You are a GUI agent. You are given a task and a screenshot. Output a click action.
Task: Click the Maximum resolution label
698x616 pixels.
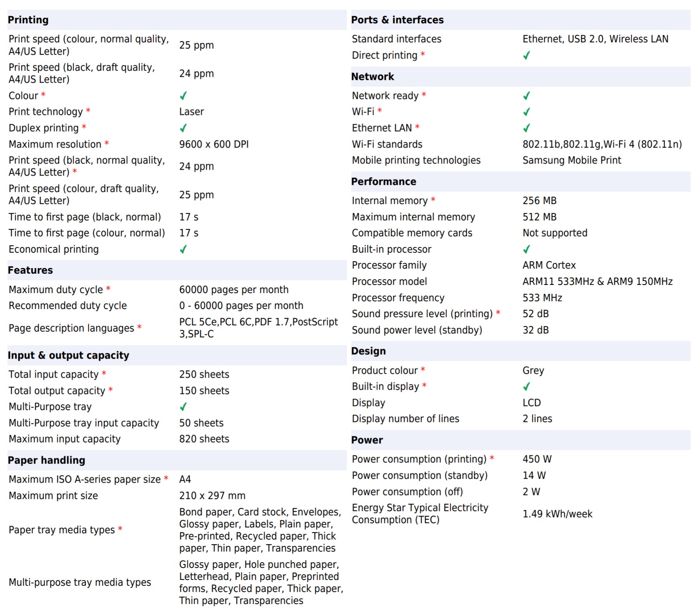point(55,144)
